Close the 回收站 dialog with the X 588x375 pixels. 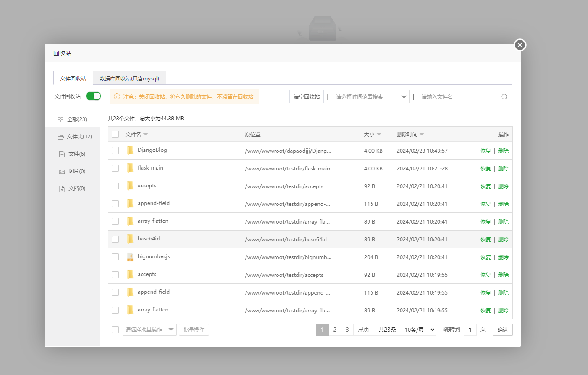(x=520, y=45)
